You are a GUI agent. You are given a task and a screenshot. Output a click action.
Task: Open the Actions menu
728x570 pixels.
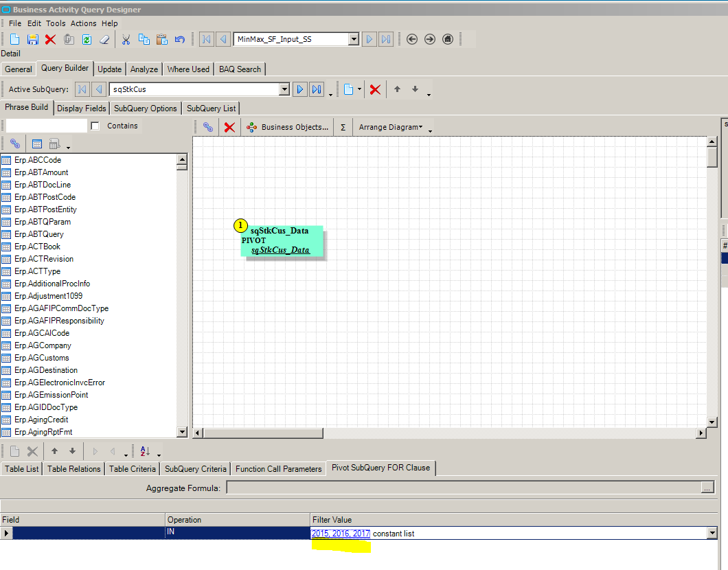coord(84,23)
